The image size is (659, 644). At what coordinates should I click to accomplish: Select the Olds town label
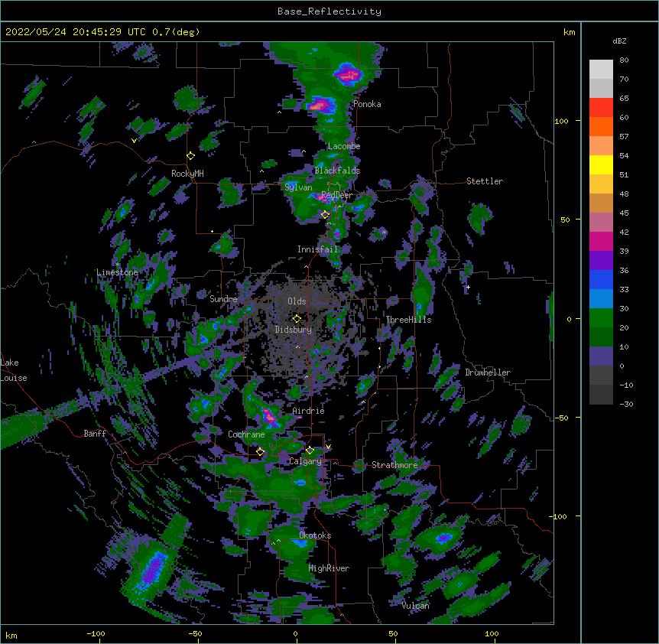coord(297,301)
